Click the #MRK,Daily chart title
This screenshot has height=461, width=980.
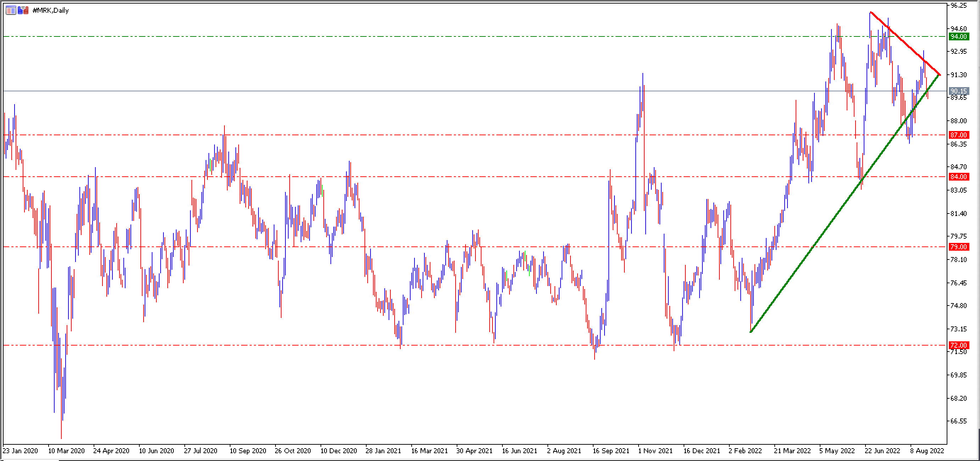point(51,10)
